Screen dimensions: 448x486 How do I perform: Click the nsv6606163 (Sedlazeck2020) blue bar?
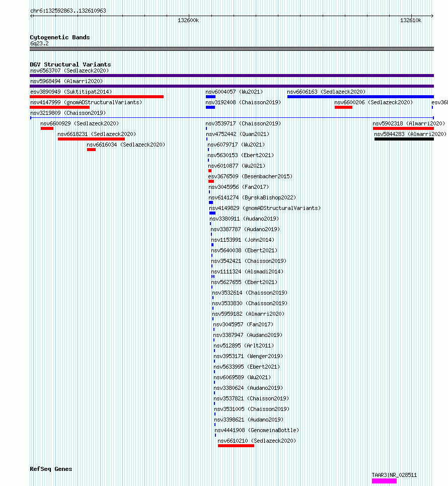click(360, 97)
